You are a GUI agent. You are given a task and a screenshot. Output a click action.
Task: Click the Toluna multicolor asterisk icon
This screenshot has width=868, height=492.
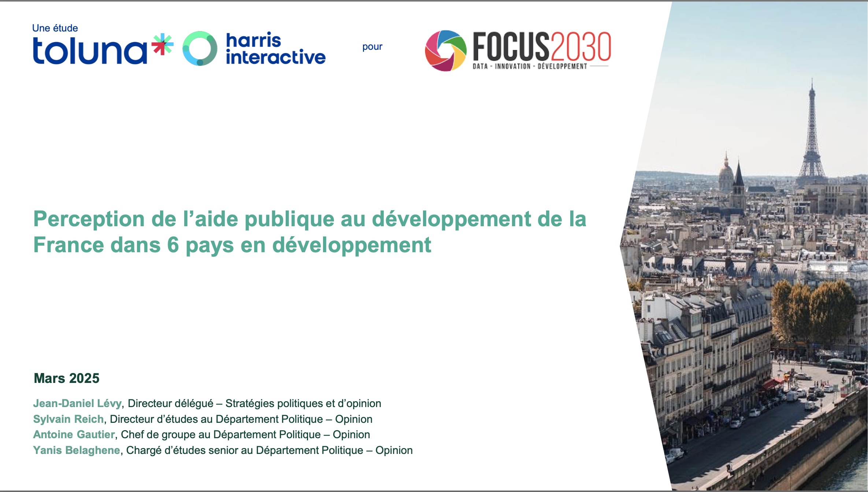(x=163, y=44)
